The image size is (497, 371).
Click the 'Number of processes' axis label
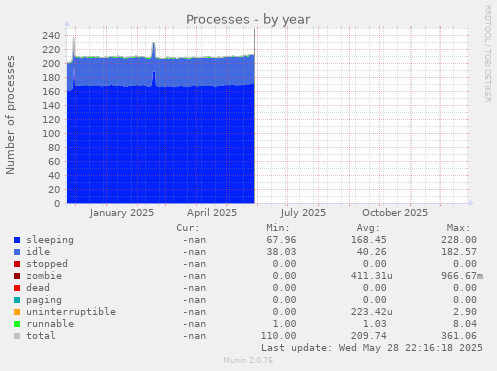(10, 115)
